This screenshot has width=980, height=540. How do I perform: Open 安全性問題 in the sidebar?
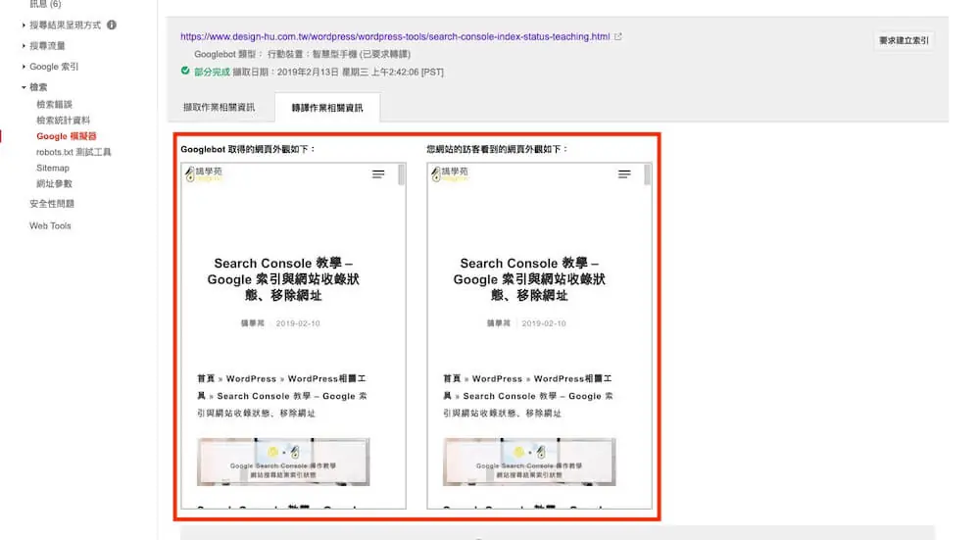click(x=52, y=204)
